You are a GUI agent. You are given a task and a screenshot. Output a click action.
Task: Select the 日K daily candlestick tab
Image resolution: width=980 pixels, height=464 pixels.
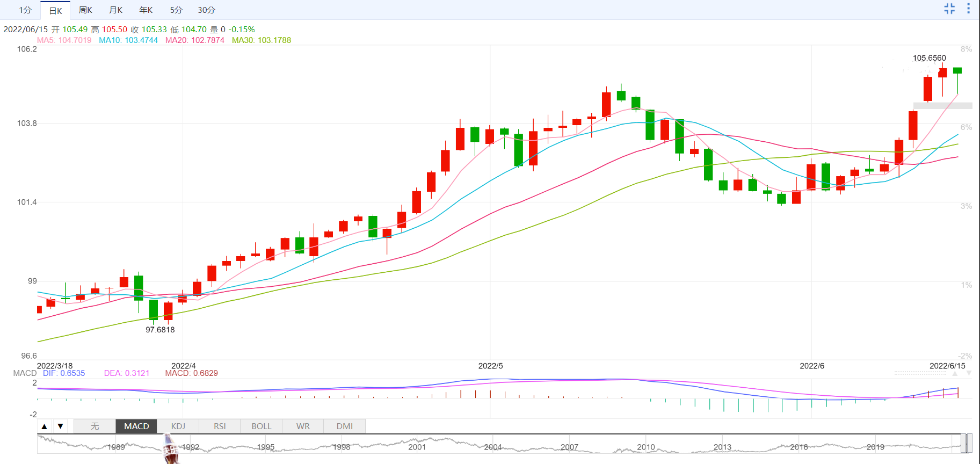55,10
